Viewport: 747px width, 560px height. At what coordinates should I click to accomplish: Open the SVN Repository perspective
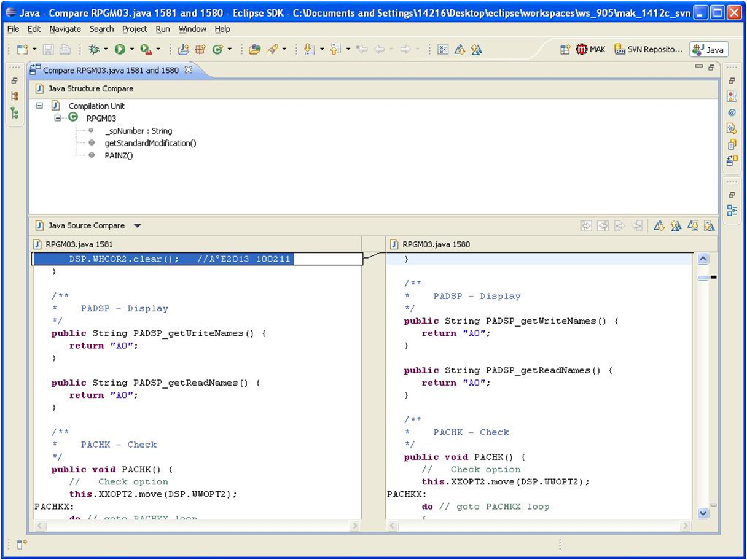649,50
